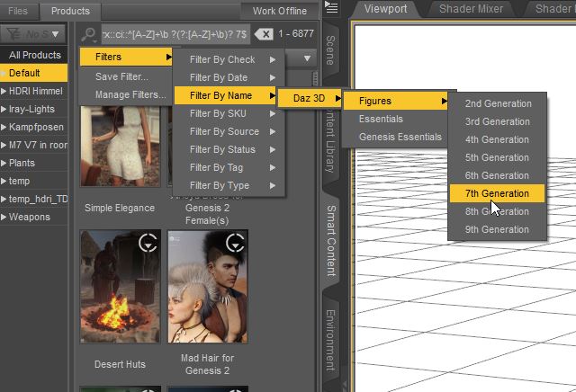This screenshot has height=392, width=576.
Task: Switch to the Files tab
Action: (x=18, y=11)
